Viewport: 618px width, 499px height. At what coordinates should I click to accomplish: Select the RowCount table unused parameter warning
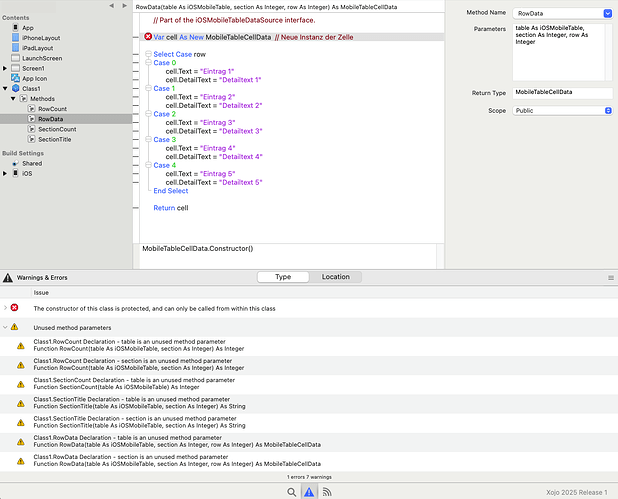[309, 345]
